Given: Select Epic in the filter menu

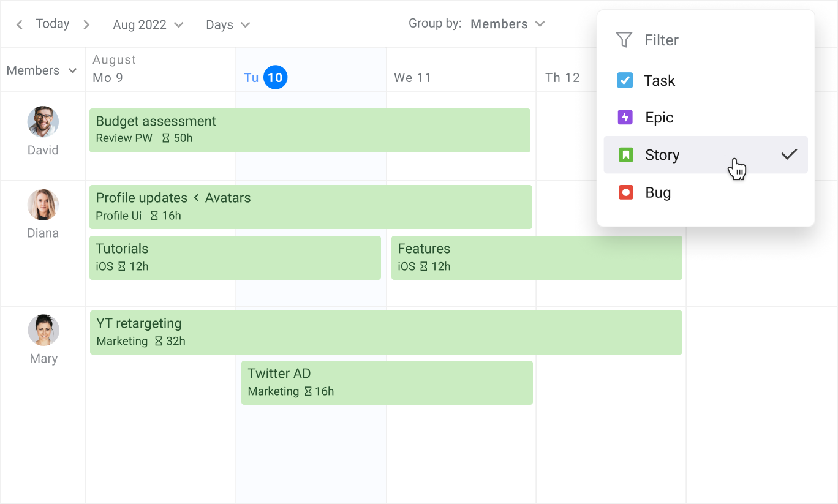Looking at the screenshot, I should coord(659,118).
